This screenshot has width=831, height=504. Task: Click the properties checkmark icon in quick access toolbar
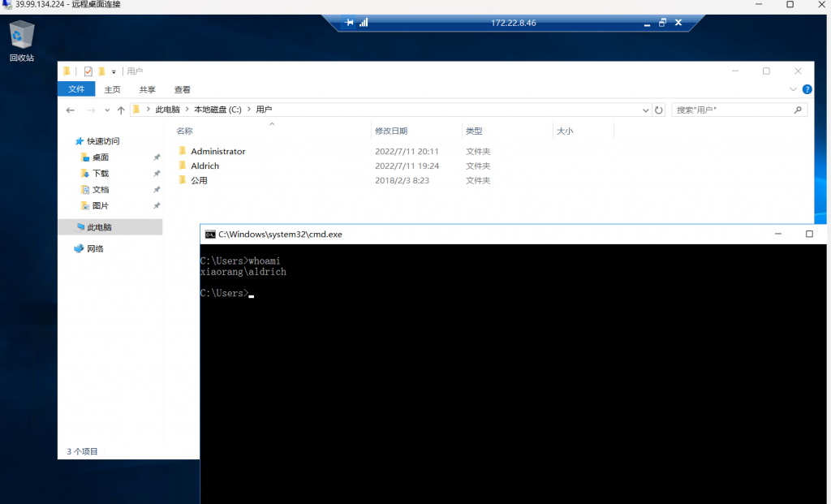tap(88, 71)
